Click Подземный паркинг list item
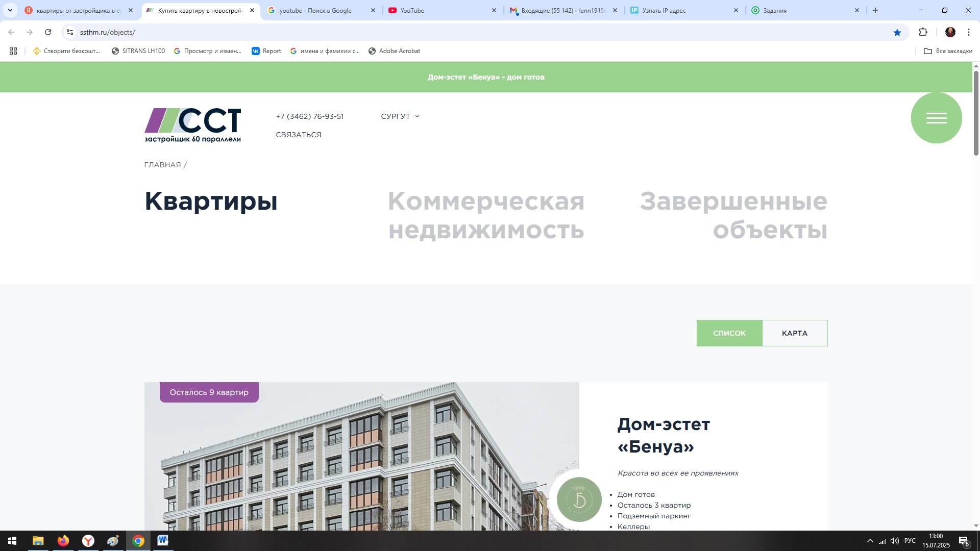The width and height of the screenshot is (980, 551). coord(654,516)
